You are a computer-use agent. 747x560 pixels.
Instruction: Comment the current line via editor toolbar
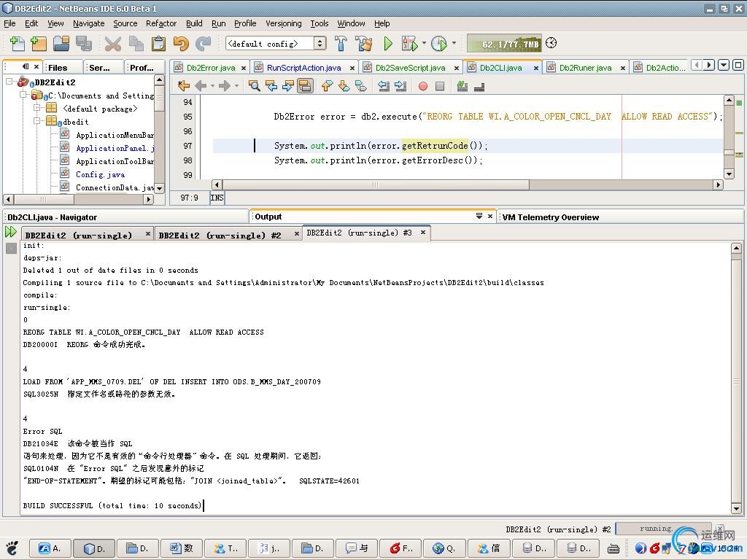[462, 86]
